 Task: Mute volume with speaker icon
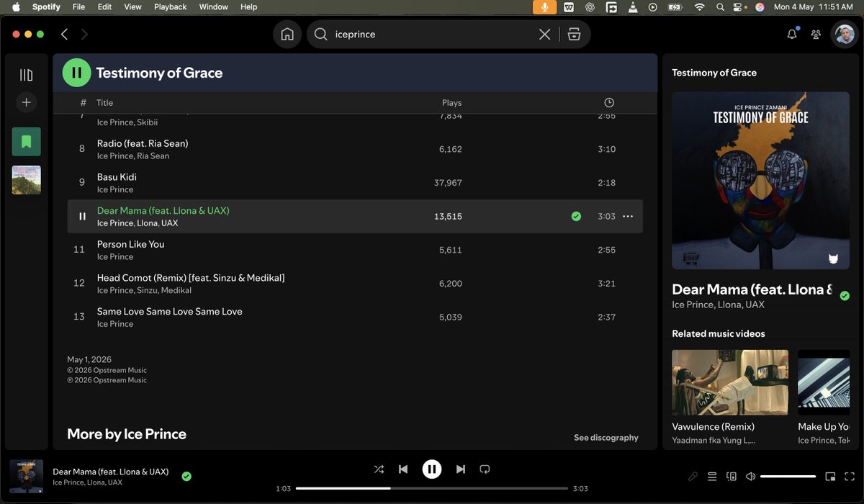[x=750, y=477]
